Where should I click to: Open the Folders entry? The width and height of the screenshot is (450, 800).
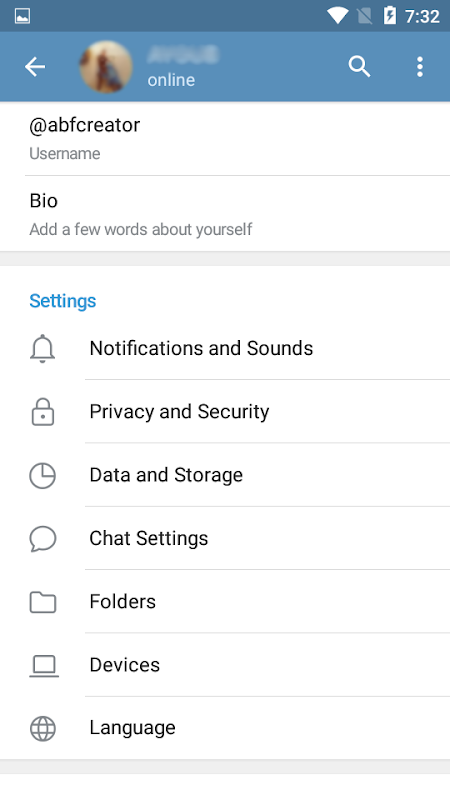pyautogui.click(x=225, y=602)
